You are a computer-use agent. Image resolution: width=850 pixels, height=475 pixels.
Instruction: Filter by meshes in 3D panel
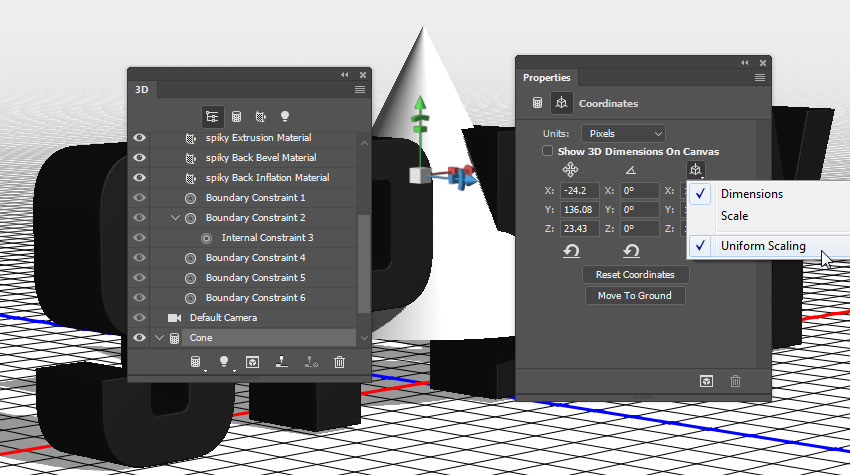(236, 117)
